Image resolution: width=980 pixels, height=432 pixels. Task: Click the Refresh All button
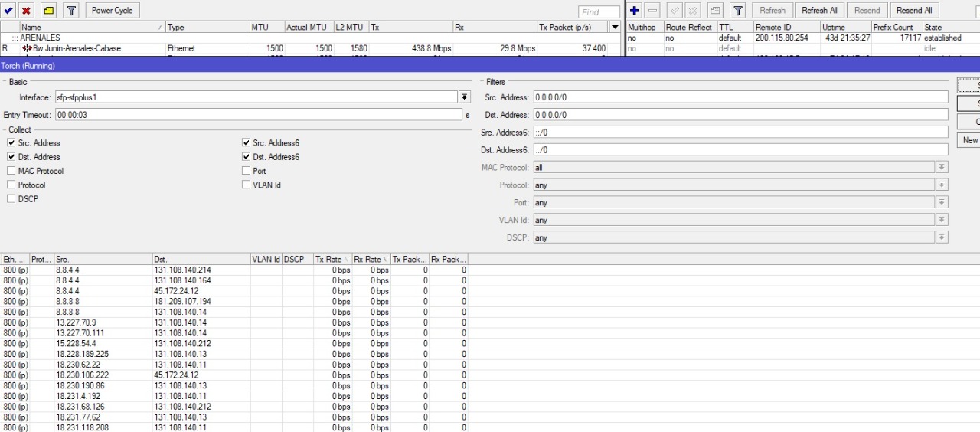tap(818, 11)
